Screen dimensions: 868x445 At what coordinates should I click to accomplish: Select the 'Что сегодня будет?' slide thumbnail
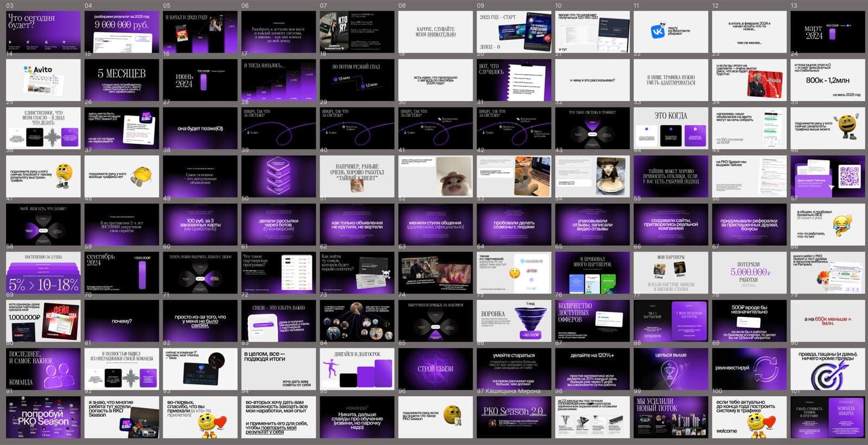point(43,32)
